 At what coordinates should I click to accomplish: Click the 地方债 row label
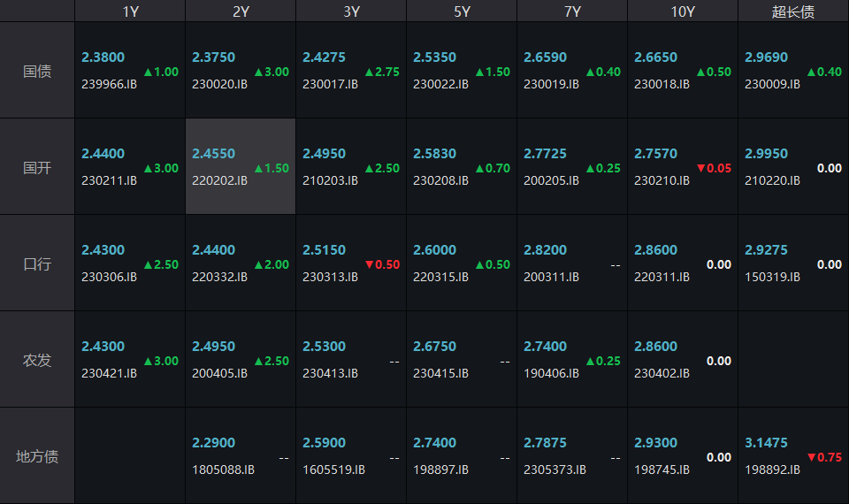click(37, 456)
